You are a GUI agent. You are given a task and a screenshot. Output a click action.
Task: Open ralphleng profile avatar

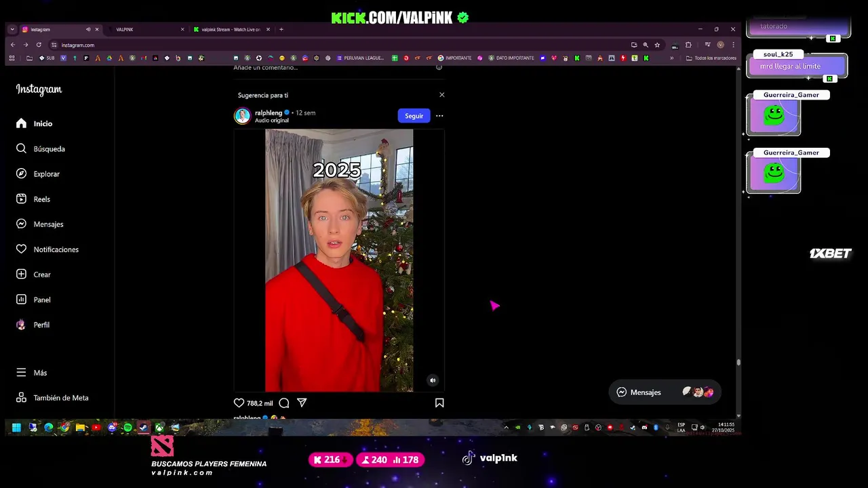(x=242, y=116)
